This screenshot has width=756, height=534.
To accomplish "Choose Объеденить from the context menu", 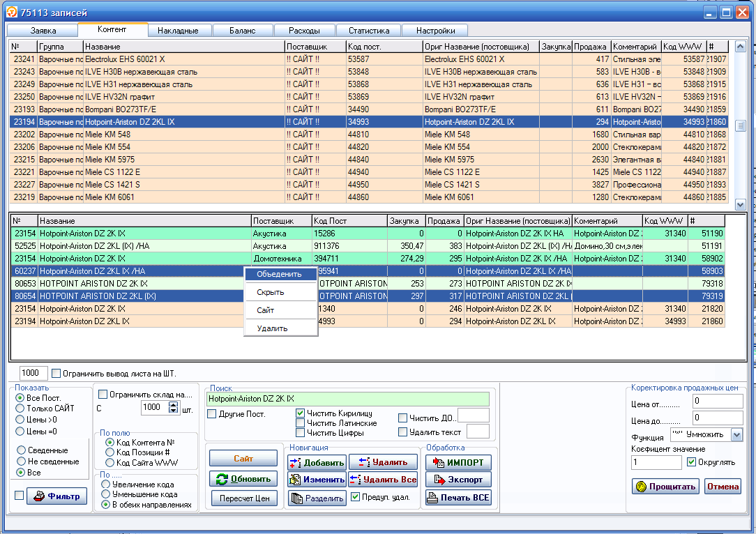I will click(x=279, y=275).
